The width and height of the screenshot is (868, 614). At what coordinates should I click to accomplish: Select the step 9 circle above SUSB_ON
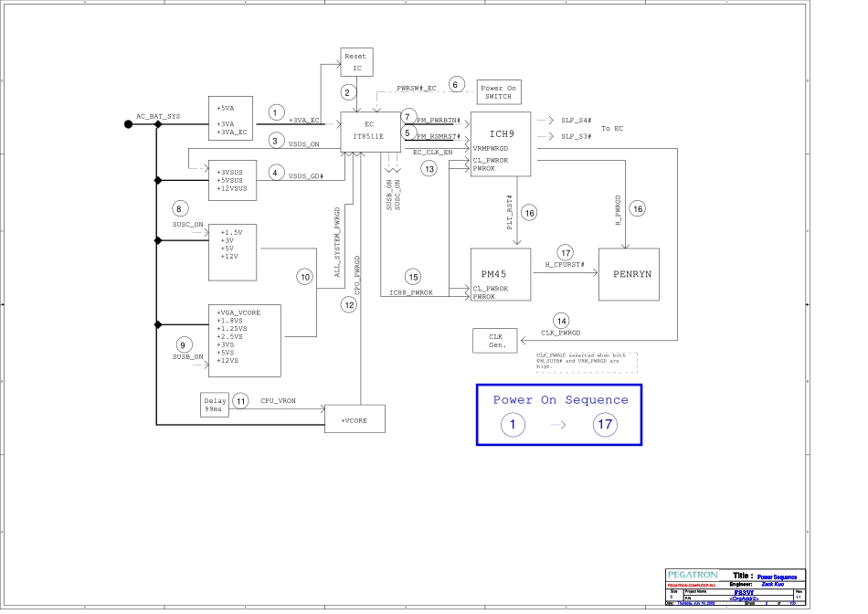pos(184,345)
